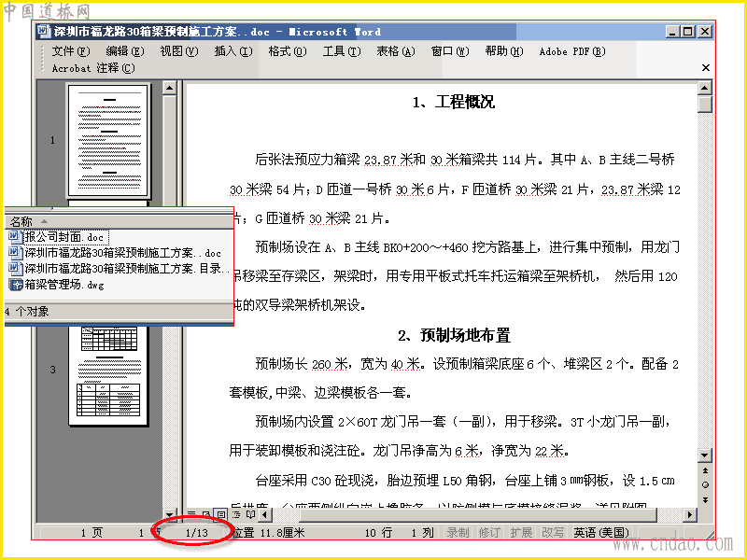The width and height of the screenshot is (747, 560).
Task: Click the Select Browse Object round button
Action: [x=705, y=484]
